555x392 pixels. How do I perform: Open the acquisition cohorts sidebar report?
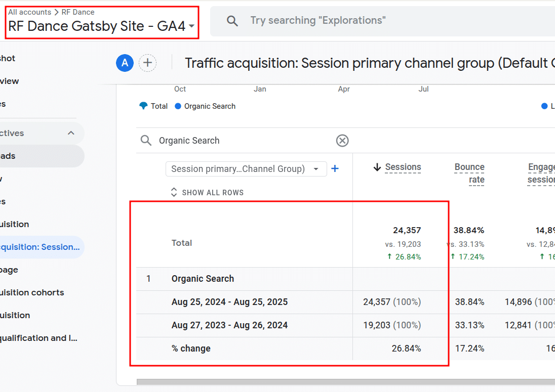click(32, 293)
